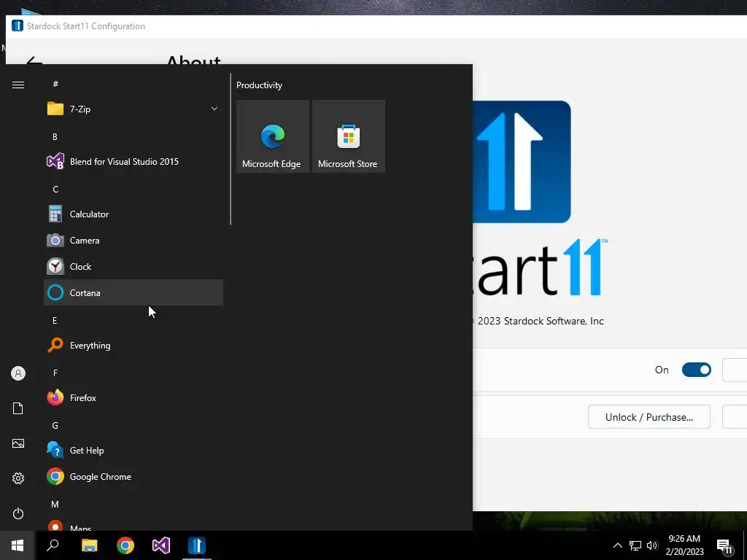
Task: Click the Start menu app list scrollbar
Action: pos(231,149)
